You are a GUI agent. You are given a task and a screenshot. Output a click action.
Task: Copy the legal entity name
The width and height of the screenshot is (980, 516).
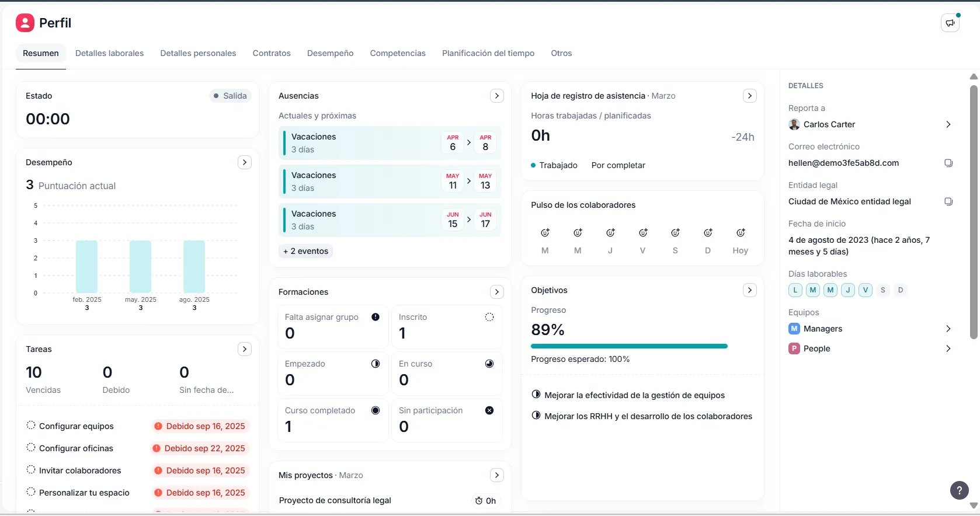[948, 201]
